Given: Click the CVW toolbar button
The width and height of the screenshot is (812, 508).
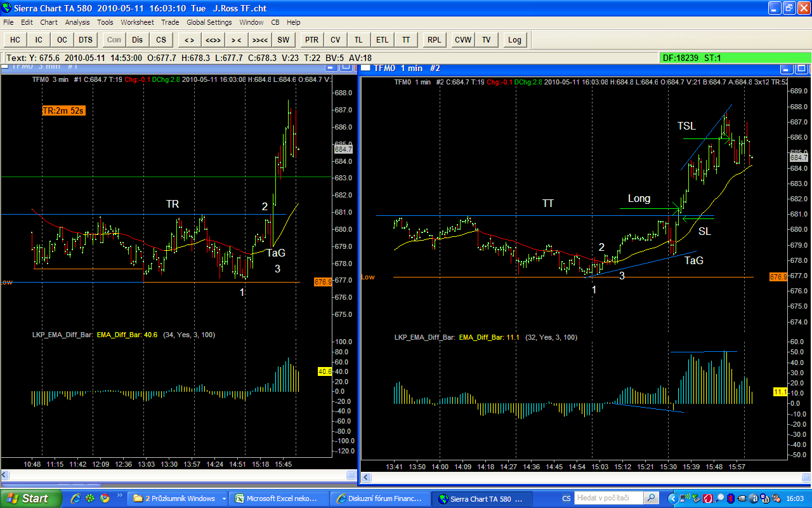Looking at the screenshot, I should click(463, 40).
